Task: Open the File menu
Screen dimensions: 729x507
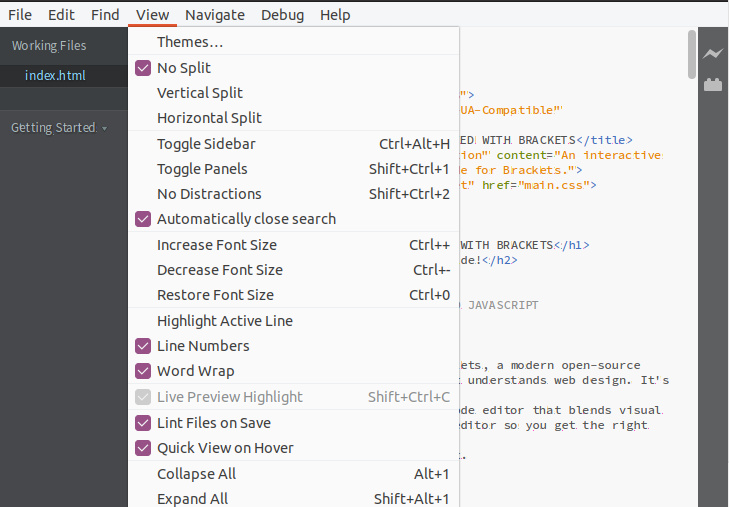Action: (x=20, y=15)
